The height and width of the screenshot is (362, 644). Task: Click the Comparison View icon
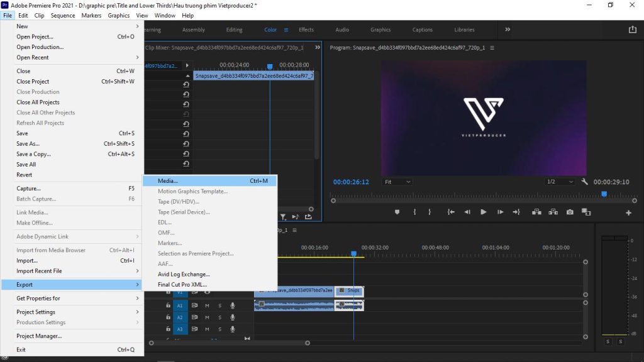(587, 212)
